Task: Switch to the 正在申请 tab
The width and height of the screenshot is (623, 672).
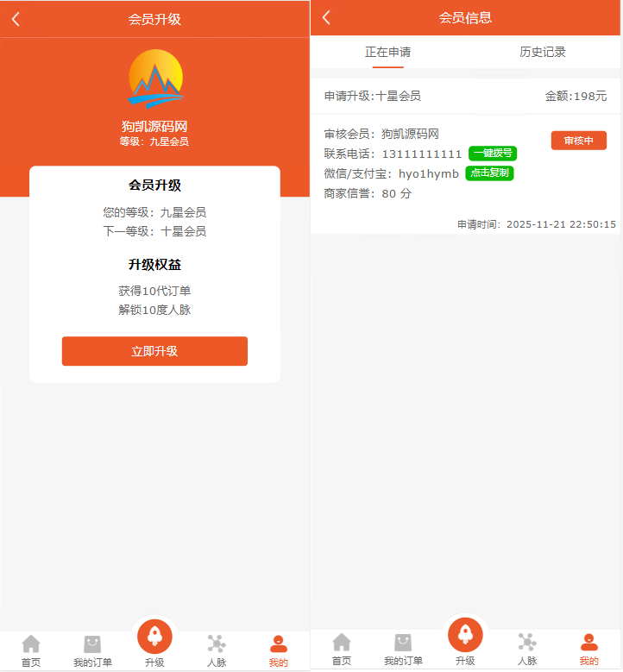Action: pos(387,52)
